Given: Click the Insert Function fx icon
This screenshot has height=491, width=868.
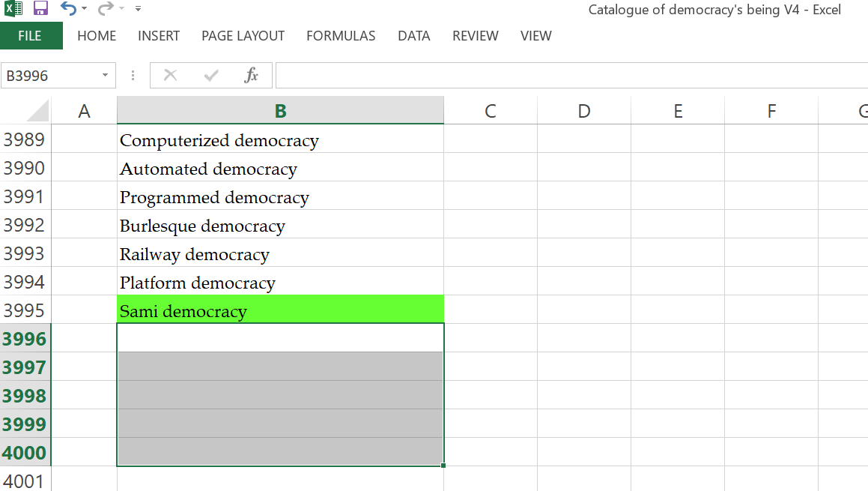Looking at the screenshot, I should [251, 75].
